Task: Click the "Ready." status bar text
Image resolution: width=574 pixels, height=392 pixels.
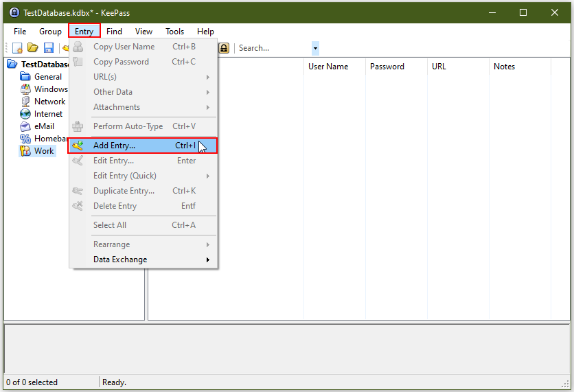Action: 114,382
